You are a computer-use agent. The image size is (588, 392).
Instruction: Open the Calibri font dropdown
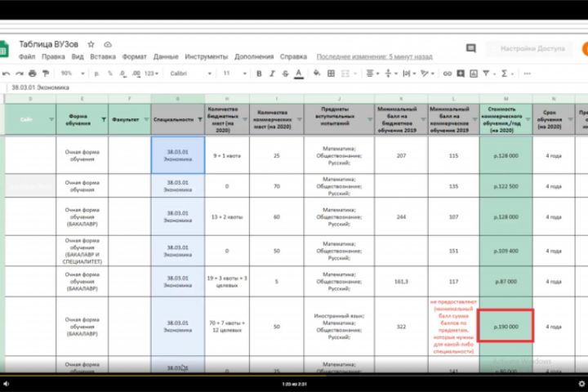point(191,73)
